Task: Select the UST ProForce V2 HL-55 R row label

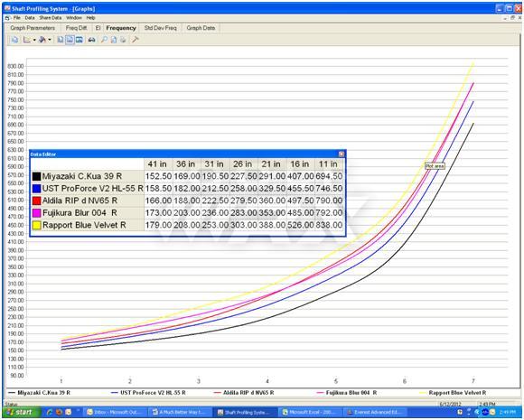Action: (x=92, y=189)
